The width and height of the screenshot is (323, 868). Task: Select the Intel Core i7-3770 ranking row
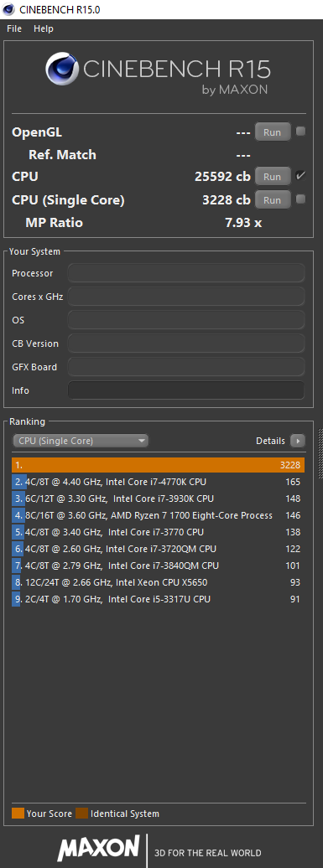tap(159, 532)
